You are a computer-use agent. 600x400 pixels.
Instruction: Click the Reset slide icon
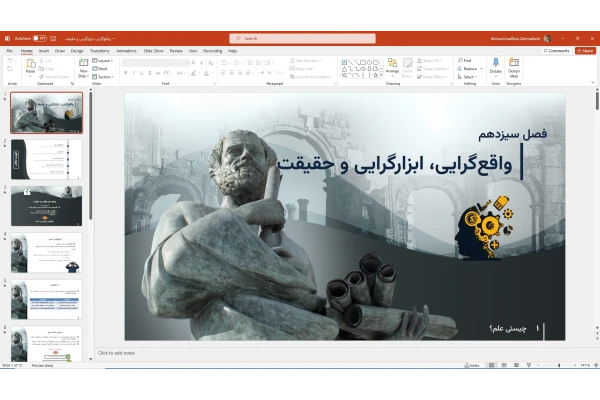[101, 68]
